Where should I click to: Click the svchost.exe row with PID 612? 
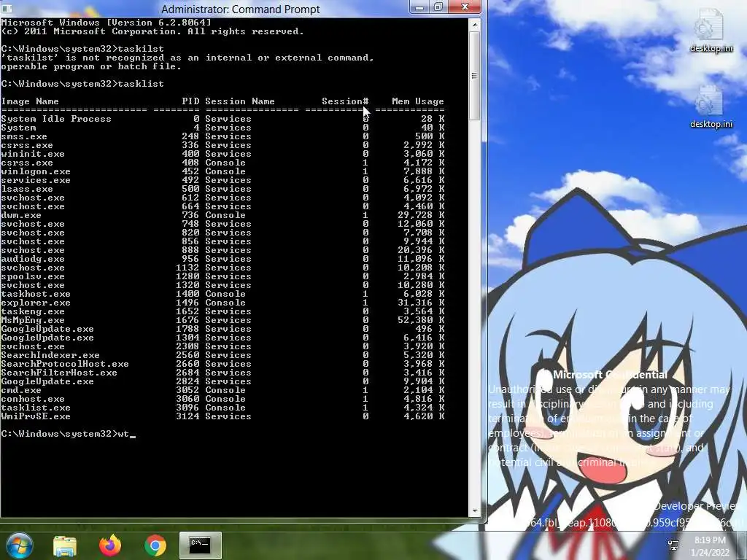(x=222, y=198)
